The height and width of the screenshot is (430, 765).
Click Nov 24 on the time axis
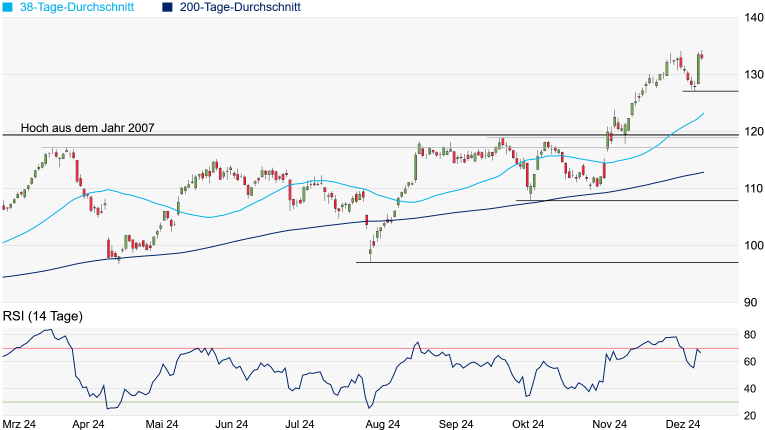click(x=608, y=424)
